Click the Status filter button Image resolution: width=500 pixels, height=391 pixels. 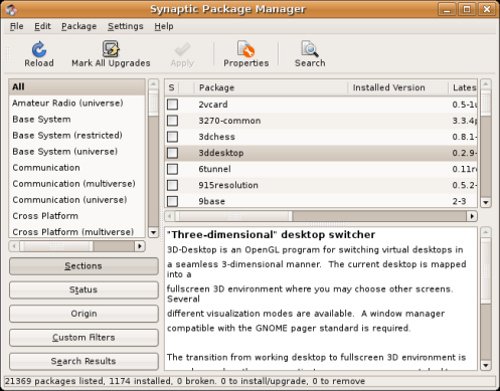click(84, 290)
